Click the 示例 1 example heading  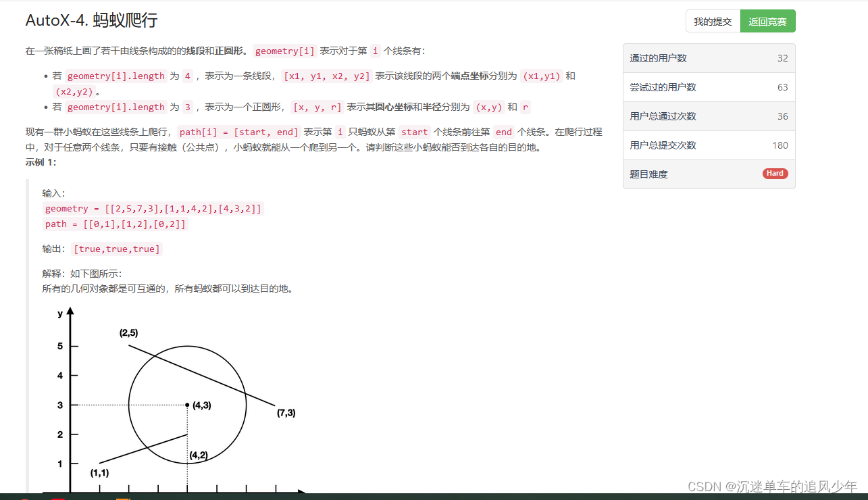[40, 162]
